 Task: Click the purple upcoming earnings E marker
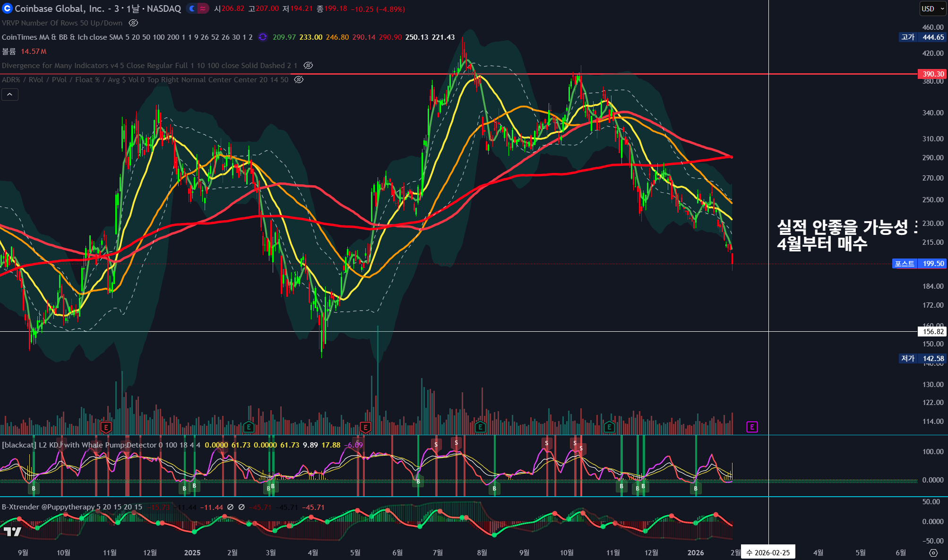pos(752,427)
